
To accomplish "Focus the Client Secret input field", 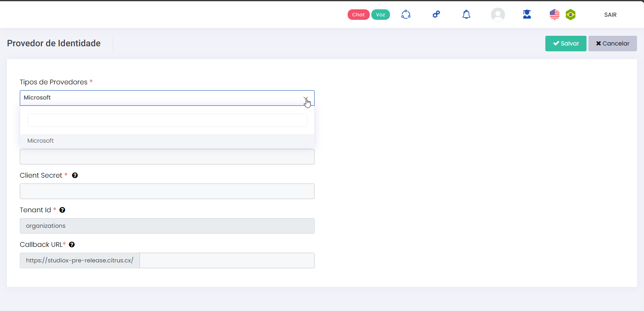I will point(167,191).
